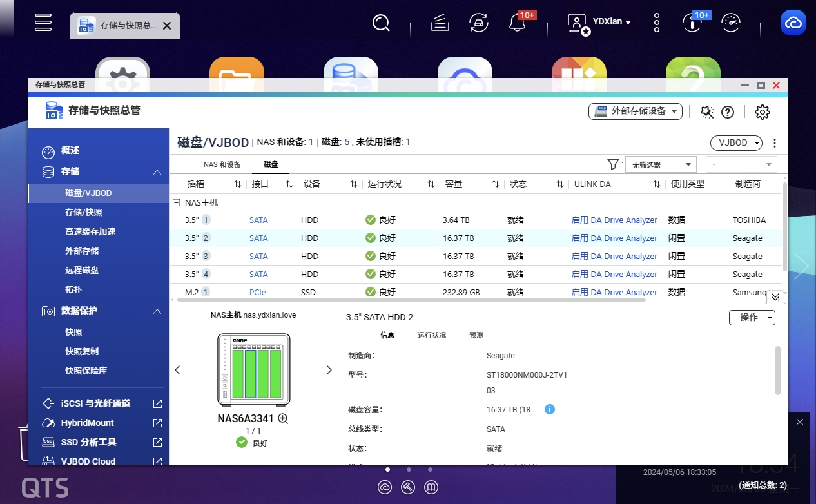Open external devices icon in top bar
Screen dimensions: 816x504
[x=478, y=23]
